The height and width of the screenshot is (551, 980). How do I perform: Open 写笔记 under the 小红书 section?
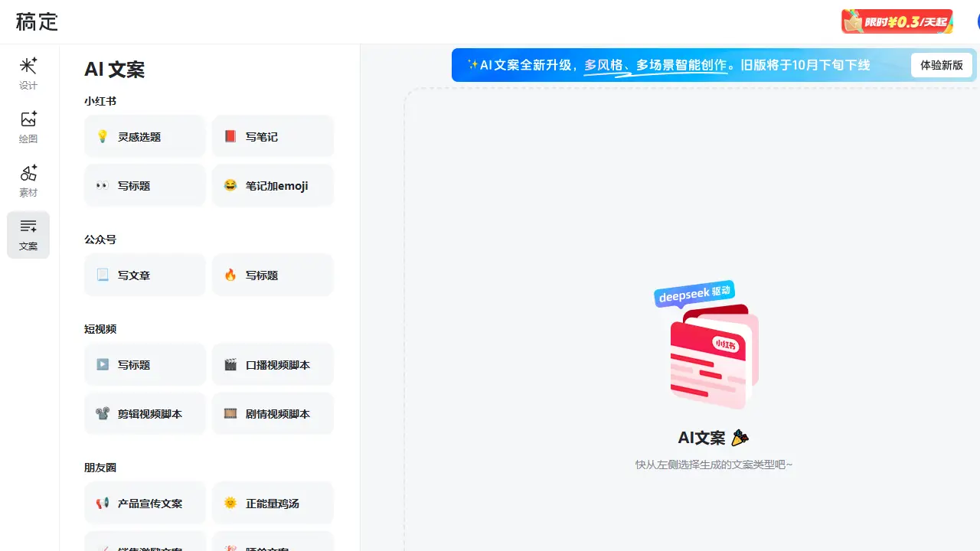click(x=273, y=136)
